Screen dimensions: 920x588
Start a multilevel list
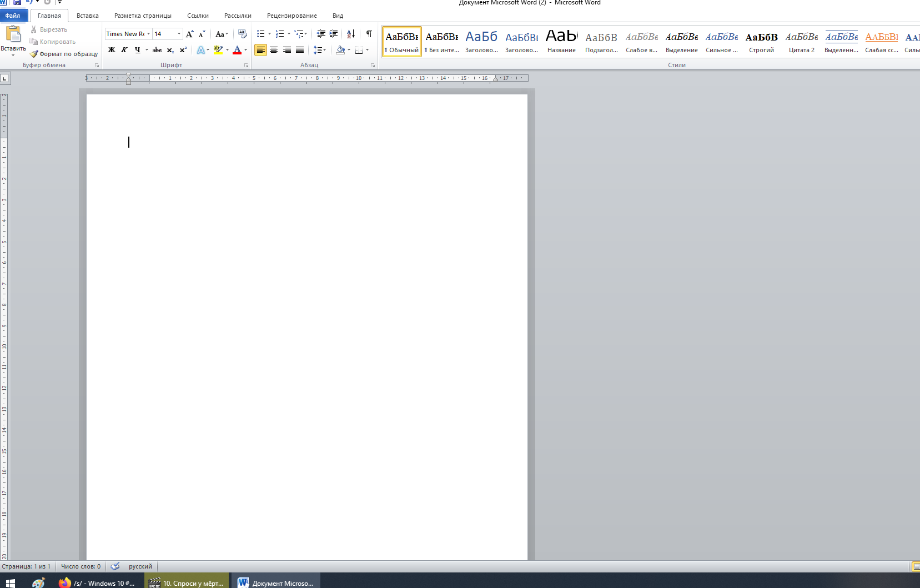[x=299, y=34]
